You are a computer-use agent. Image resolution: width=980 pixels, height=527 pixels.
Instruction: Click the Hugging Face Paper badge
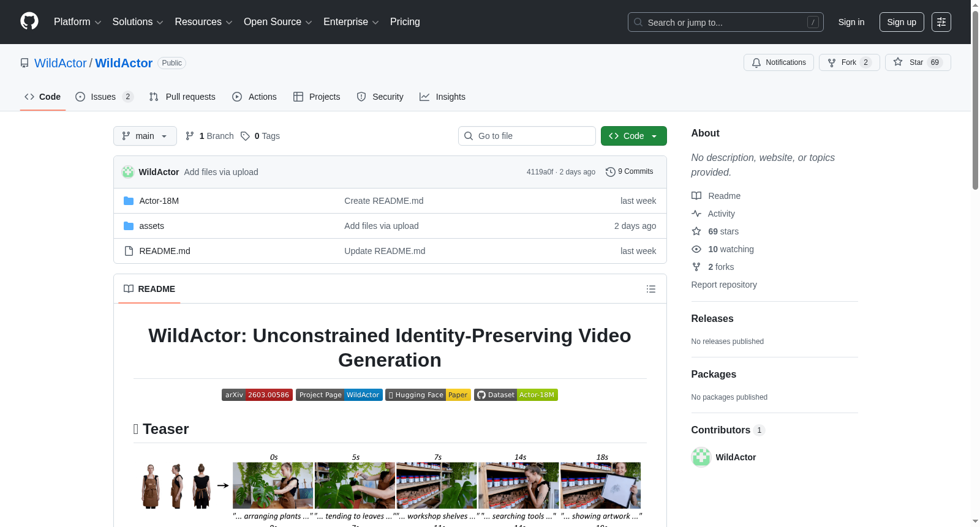[x=428, y=395]
